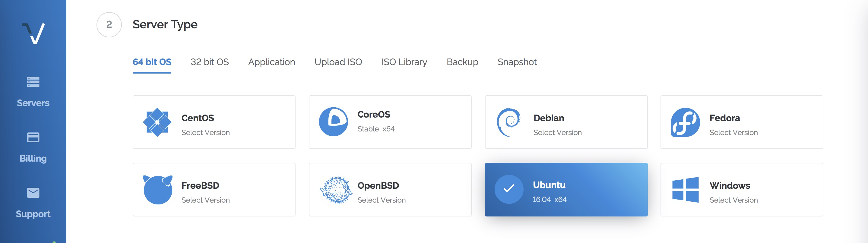Viewport: 868px width, 243px height.
Task: Open the Servers icon in sidebar
Action: coord(33,82)
